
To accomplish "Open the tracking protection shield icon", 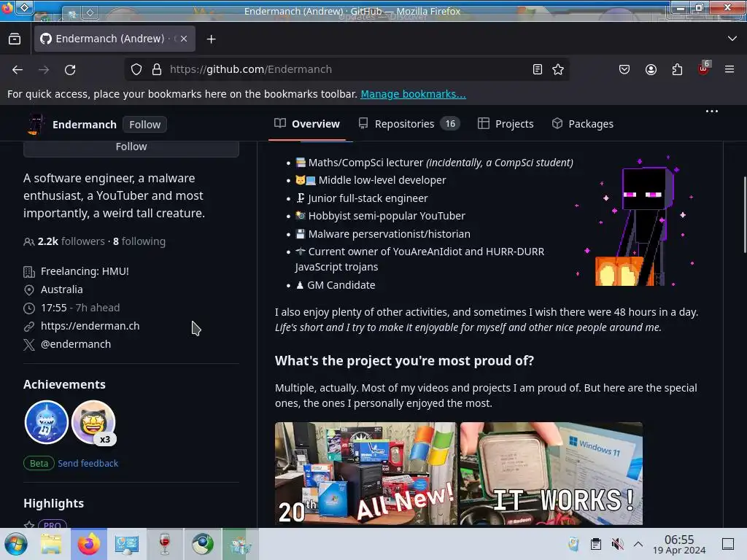I will pyautogui.click(x=136, y=69).
